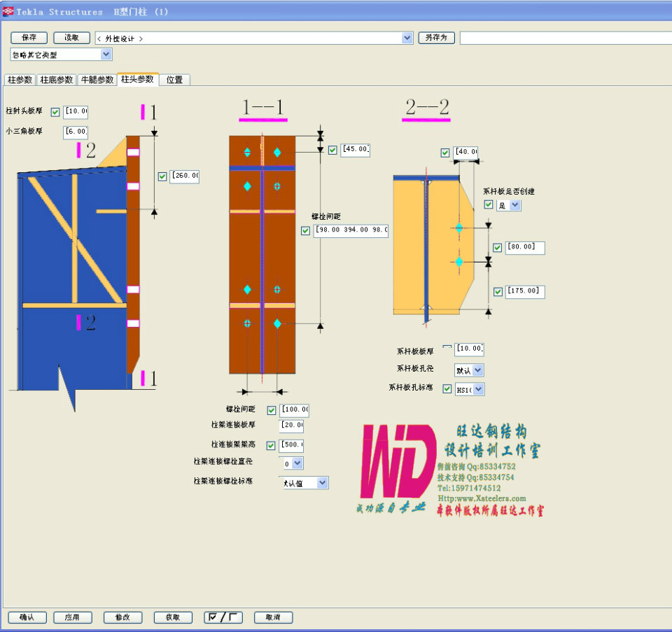Toggle the checkbox beside the 175.00 field
Image resolution: width=672 pixels, height=632 pixels.
coord(498,292)
